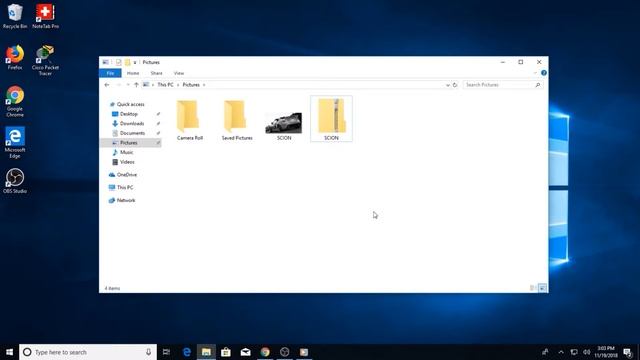The image size is (640, 360).
Task: Click the volume speaker tray icon
Action: coord(587,352)
